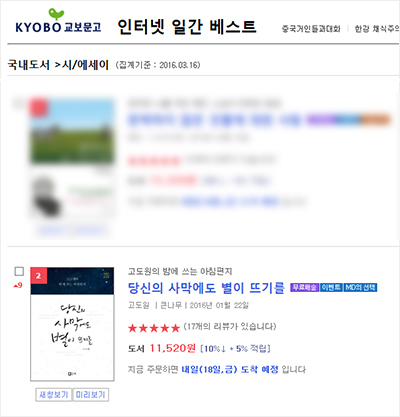Open 국내도서 category in breadcrumb

coord(29,65)
